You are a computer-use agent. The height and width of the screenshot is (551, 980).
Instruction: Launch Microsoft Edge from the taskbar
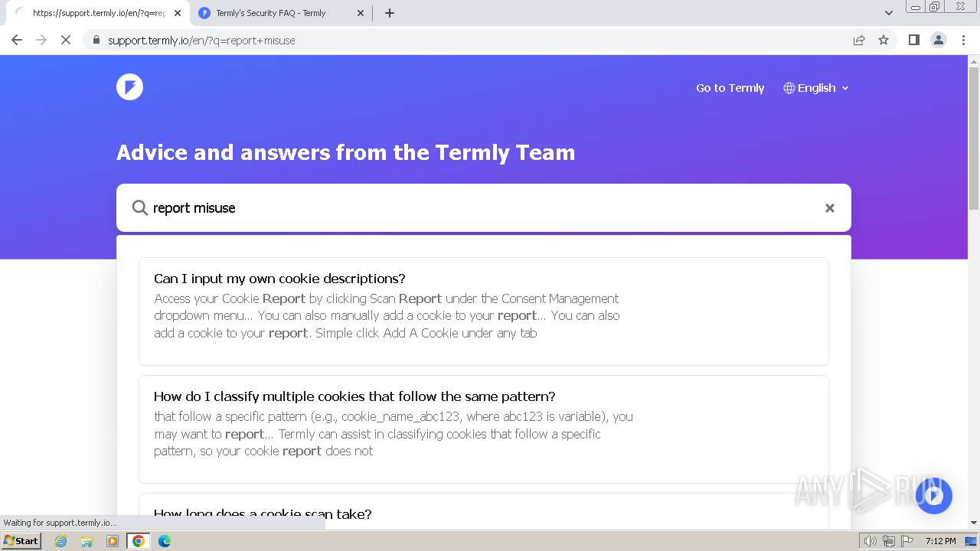[x=164, y=541]
